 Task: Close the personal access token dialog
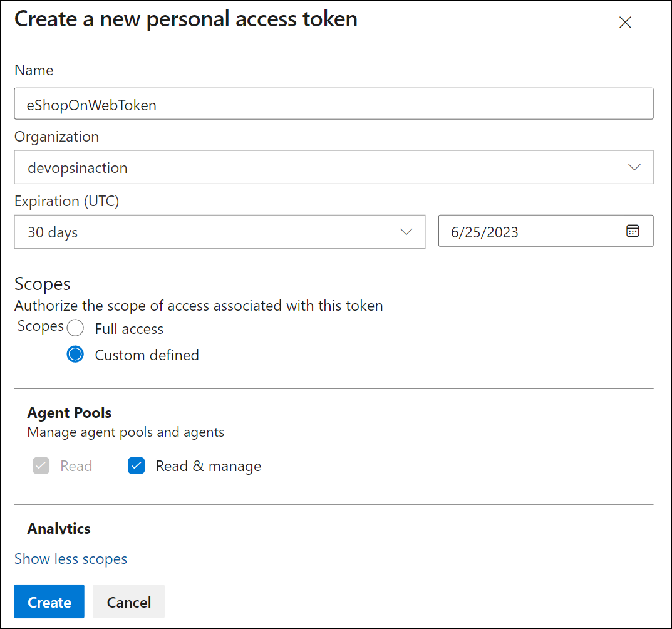[624, 23]
